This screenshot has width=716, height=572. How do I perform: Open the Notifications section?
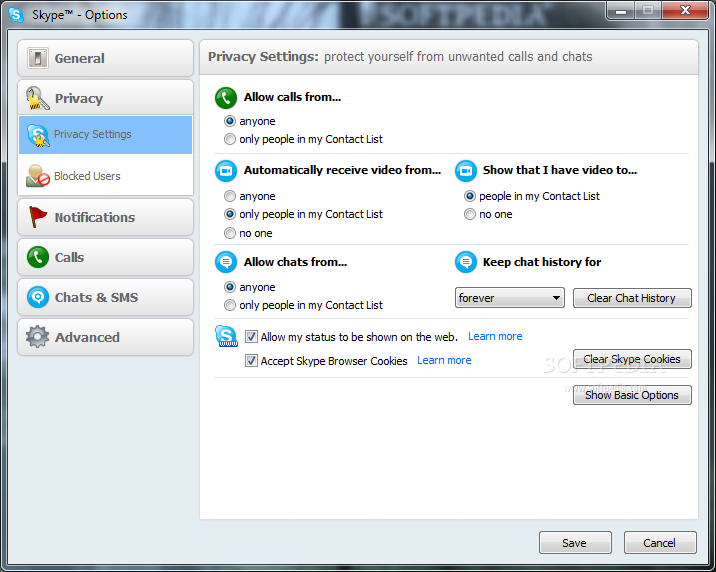click(105, 217)
